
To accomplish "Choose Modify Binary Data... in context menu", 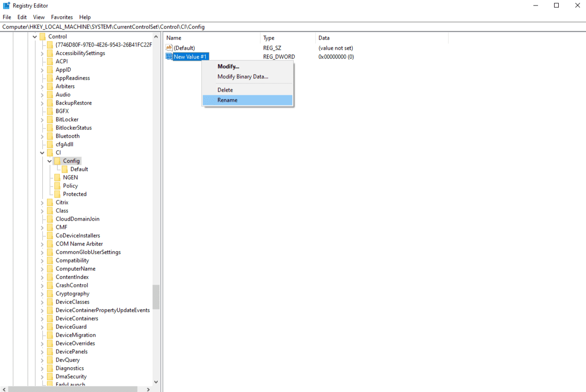I will click(248, 77).
